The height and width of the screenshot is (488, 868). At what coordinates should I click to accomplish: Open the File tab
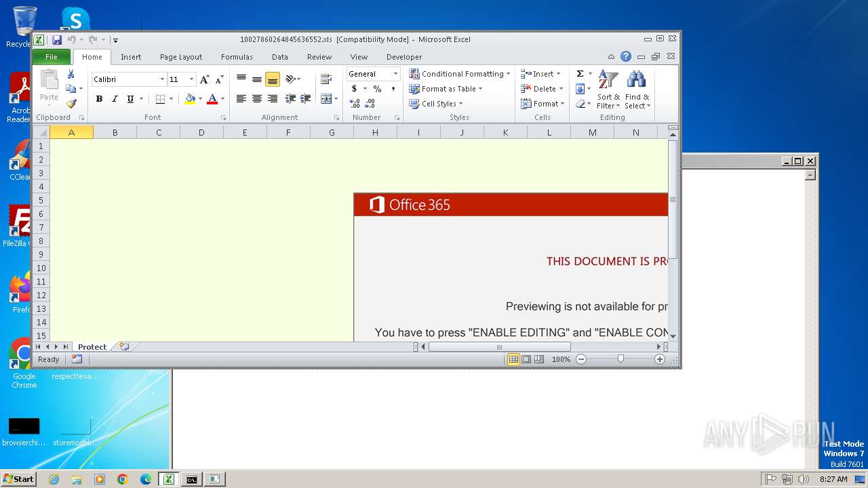[x=52, y=57]
